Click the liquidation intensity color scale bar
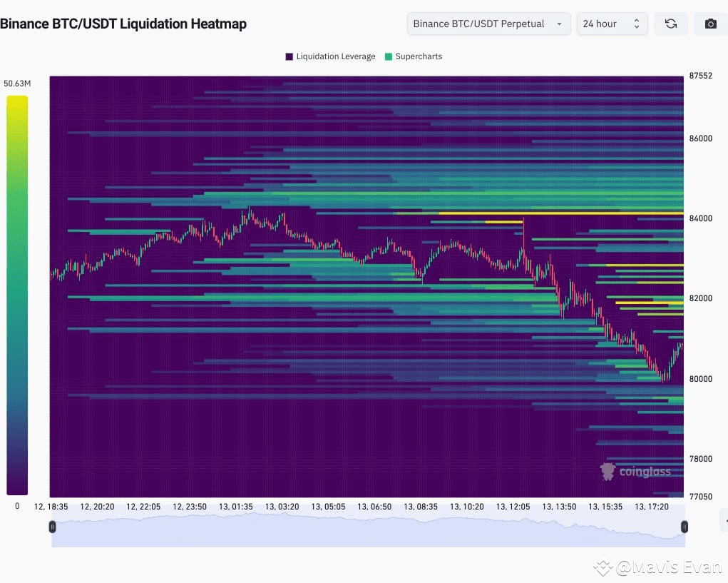 tap(16, 293)
